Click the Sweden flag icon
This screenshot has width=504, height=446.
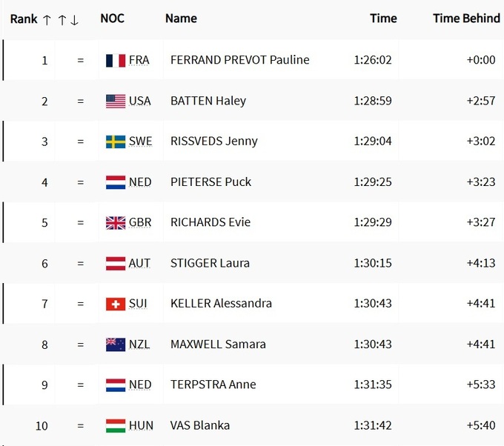point(116,142)
